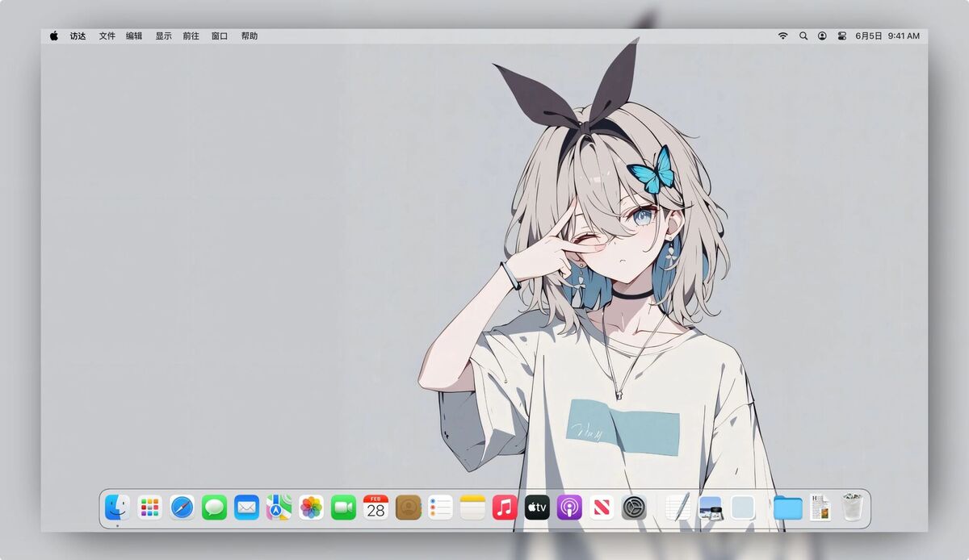The image size is (969, 560).
Task: Open the Launchpad icon
Action: click(x=149, y=508)
